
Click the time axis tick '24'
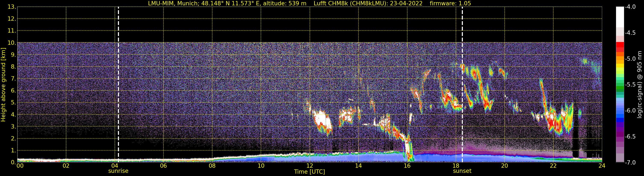point(602,166)
